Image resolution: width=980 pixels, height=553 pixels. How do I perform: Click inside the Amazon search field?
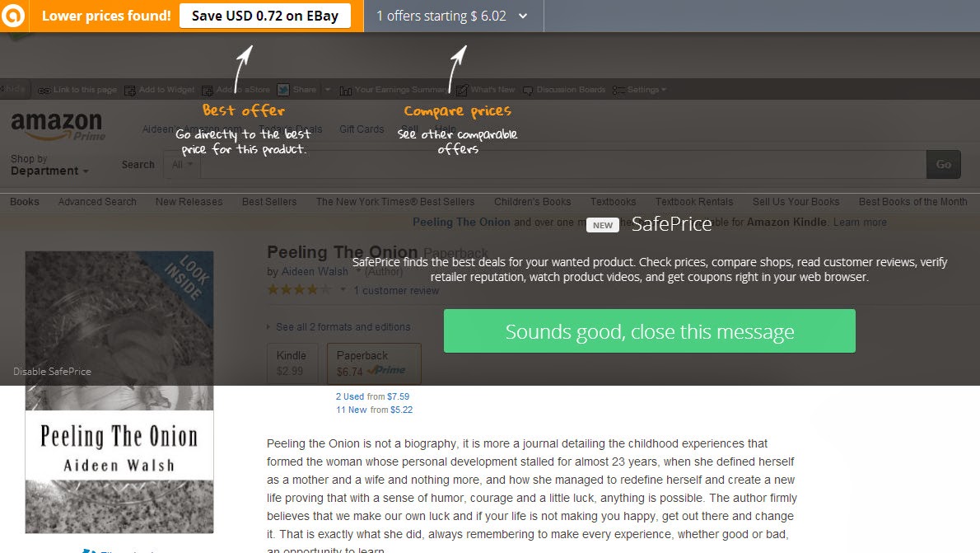(562, 165)
